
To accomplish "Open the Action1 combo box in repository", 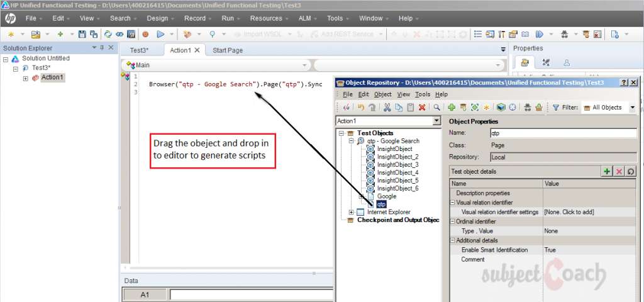I will pos(436,121).
